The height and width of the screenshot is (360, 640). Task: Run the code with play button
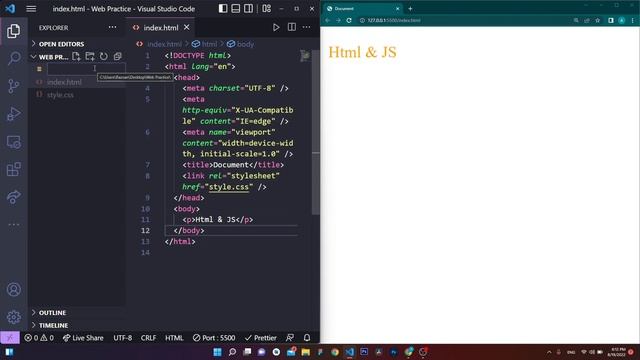pos(276,27)
